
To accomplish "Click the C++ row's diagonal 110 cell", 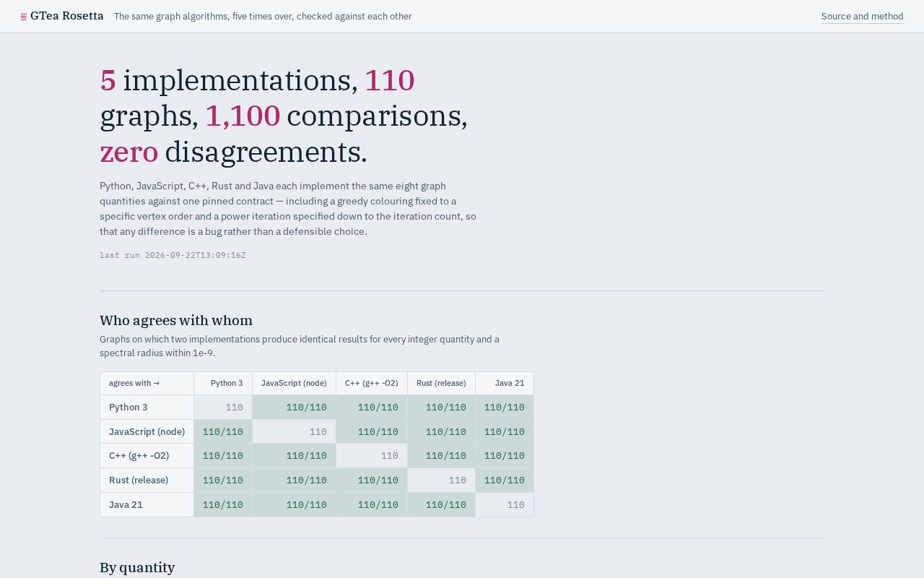I will [x=372, y=456].
